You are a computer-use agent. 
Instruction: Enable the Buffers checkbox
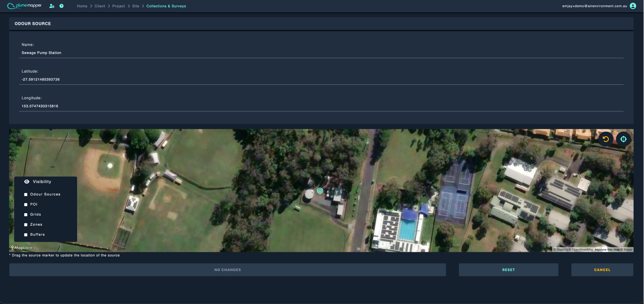(26, 235)
